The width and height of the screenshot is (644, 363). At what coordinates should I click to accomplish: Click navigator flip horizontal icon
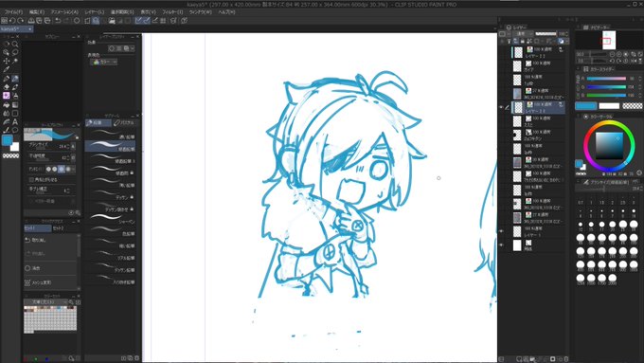[633, 61]
